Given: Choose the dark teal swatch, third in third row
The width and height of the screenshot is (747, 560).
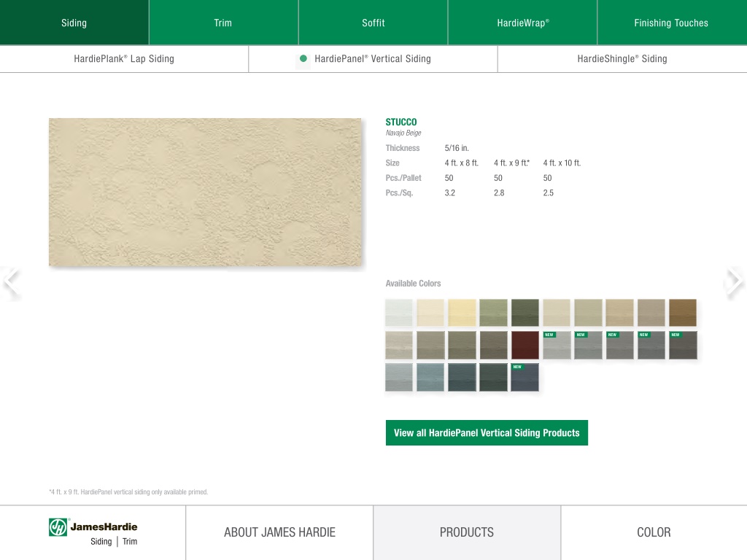Looking at the screenshot, I should tap(462, 377).
